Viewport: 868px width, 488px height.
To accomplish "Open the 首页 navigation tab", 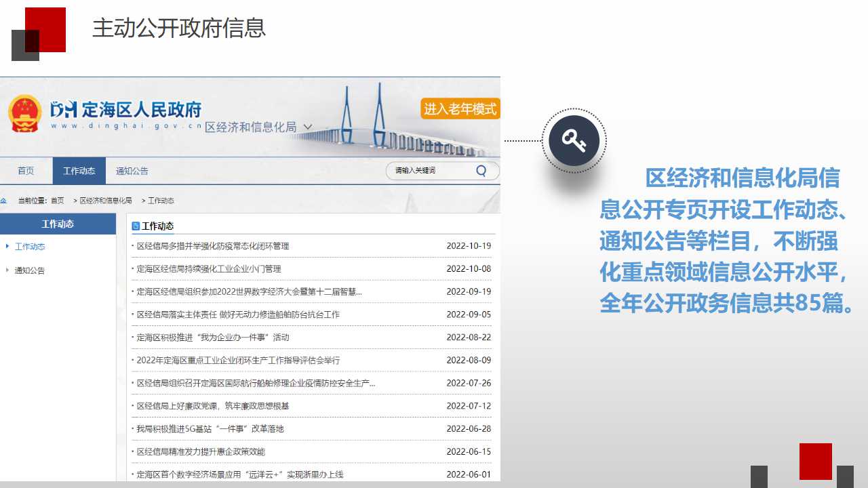I will [x=26, y=171].
